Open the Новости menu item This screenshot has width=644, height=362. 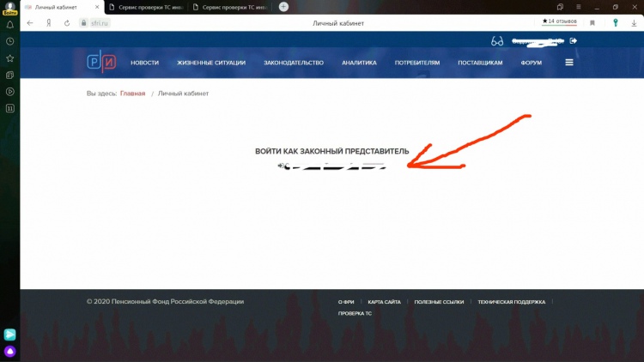click(x=144, y=63)
